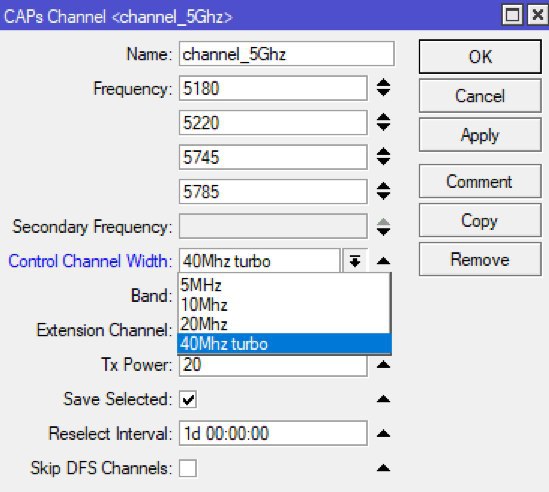Click add/remove arrows beside frequency 5220
The width and height of the screenshot is (549, 492).
click(x=383, y=122)
